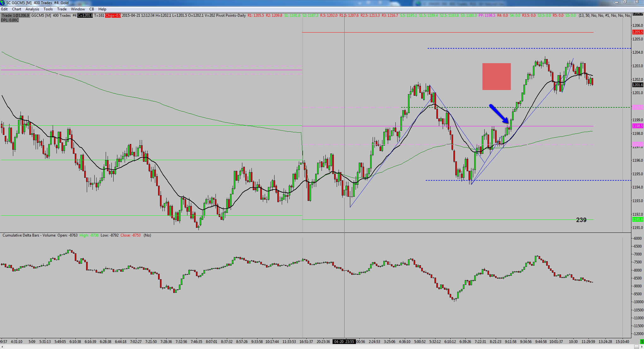Click the horizontal scrollbar right arrow
Screen dimensions: 644x349
(x=641, y=347)
